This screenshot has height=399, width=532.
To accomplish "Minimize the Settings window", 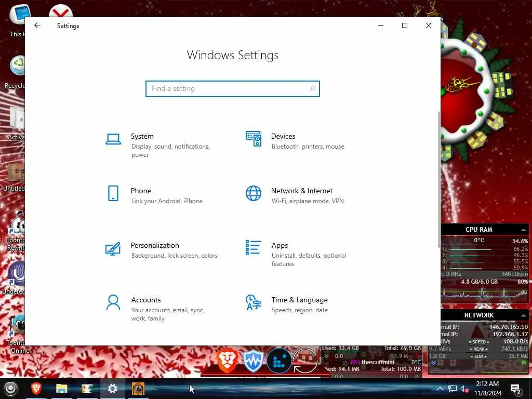I will point(381,25).
